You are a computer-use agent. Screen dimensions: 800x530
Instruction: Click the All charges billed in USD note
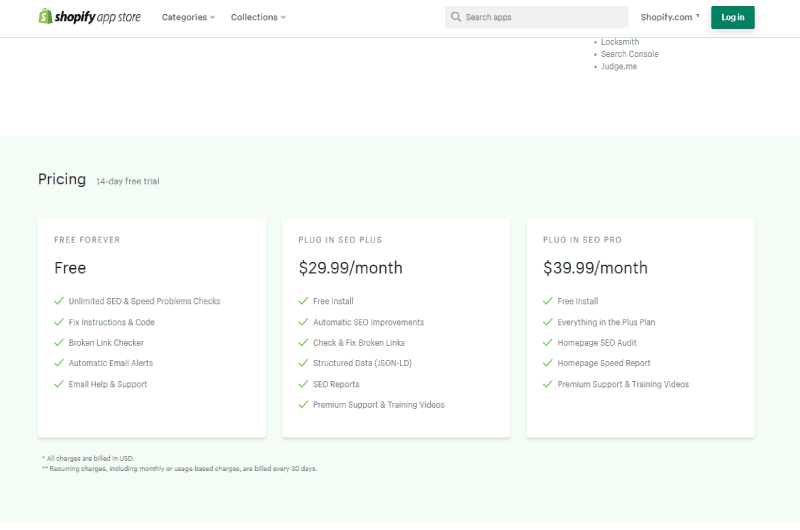tap(88, 459)
